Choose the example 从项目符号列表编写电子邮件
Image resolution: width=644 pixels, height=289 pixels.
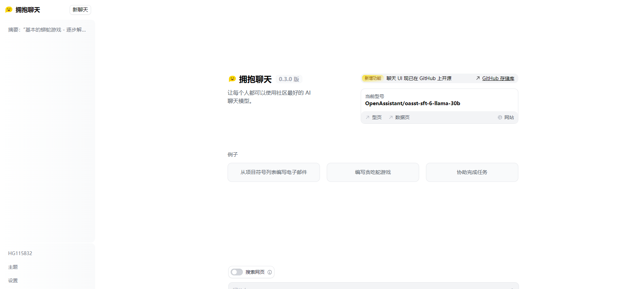point(274,172)
